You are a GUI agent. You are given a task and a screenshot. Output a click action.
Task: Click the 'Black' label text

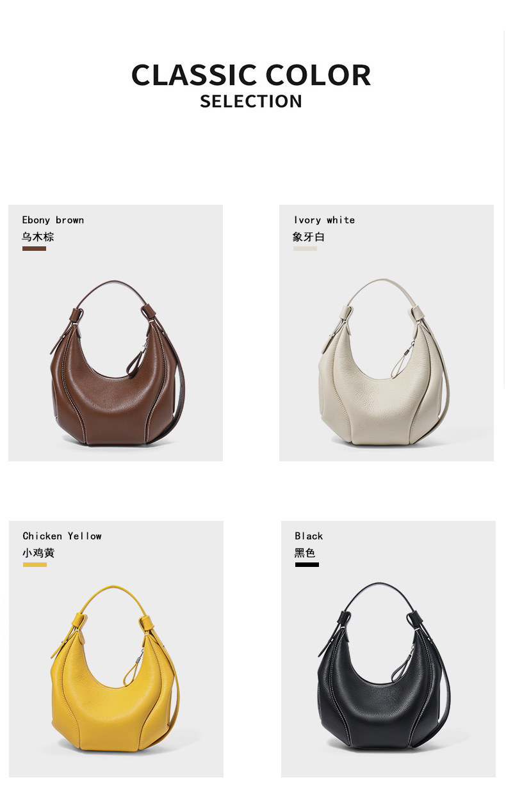point(309,536)
